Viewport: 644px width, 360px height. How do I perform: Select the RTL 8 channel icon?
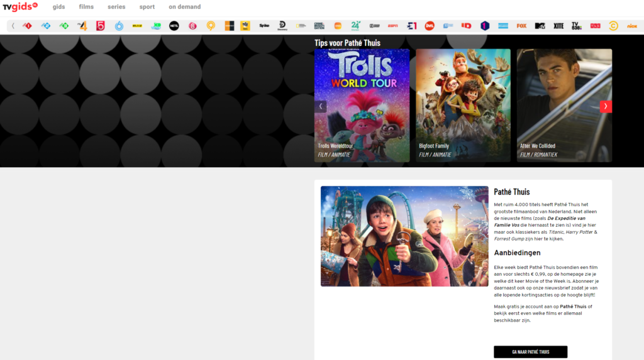click(x=192, y=26)
